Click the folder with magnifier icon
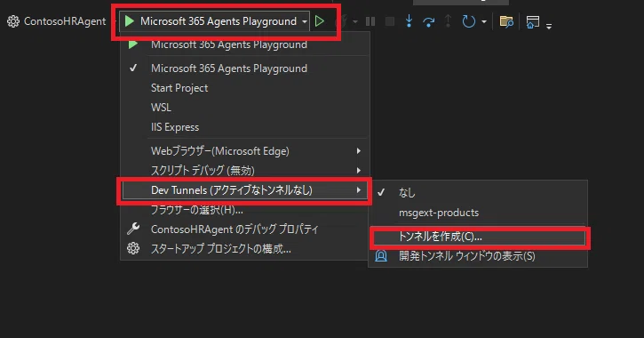The image size is (644, 338). pos(506,21)
